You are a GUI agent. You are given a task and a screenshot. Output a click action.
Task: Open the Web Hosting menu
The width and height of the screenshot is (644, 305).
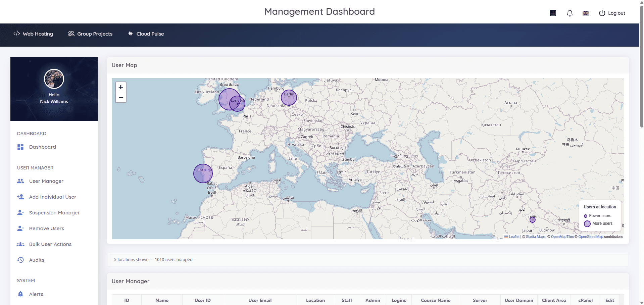(x=33, y=34)
